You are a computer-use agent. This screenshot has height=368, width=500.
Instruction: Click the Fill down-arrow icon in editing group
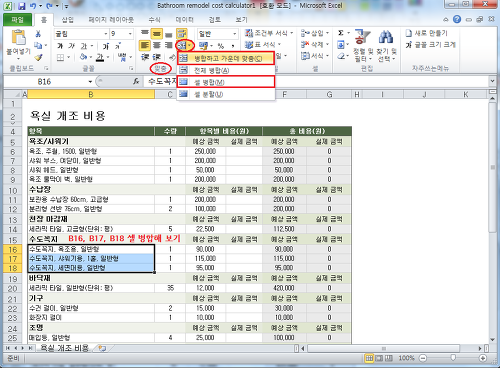[341, 45]
